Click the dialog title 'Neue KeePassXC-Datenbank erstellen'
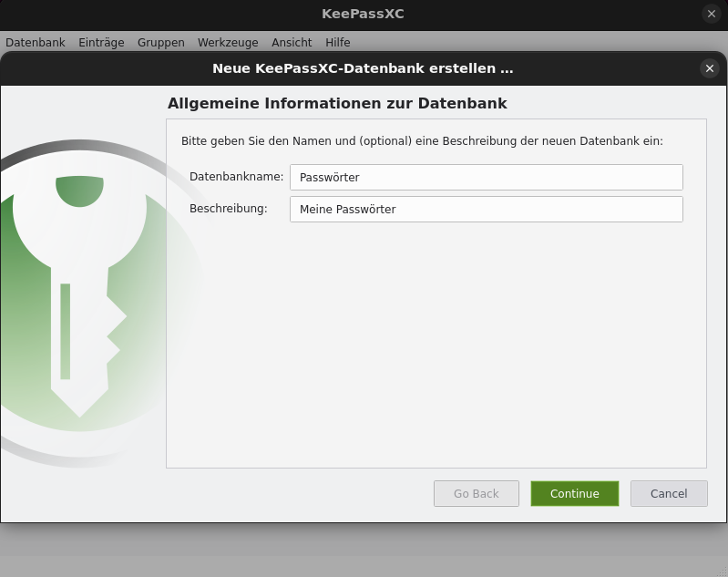This screenshot has height=577, width=728. (x=354, y=68)
